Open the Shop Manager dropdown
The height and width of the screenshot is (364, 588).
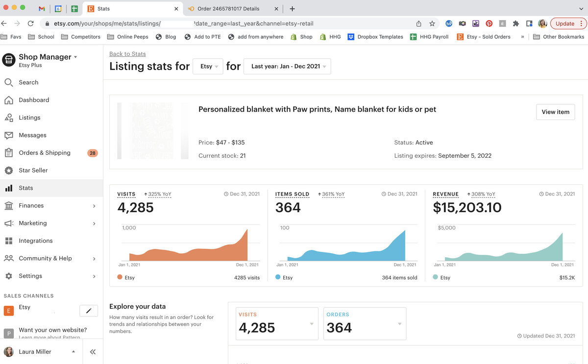pos(48,57)
